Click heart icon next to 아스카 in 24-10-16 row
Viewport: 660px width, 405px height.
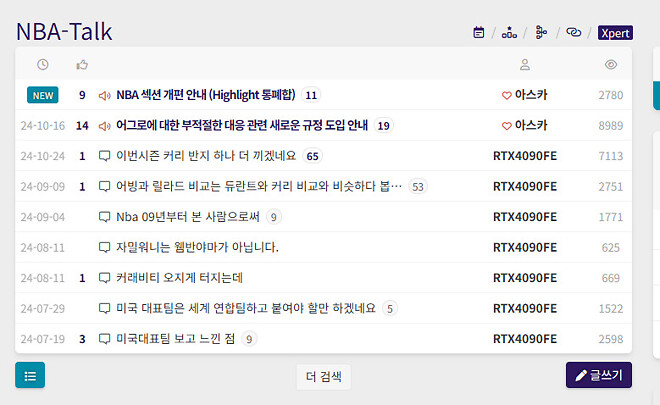pyautogui.click(x=507, y=126)
